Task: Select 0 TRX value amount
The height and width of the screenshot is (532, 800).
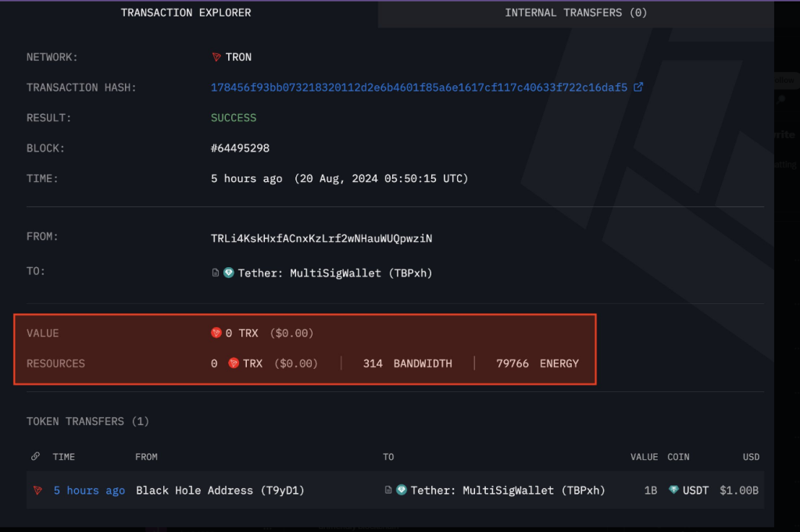Action: click(242, 333)
